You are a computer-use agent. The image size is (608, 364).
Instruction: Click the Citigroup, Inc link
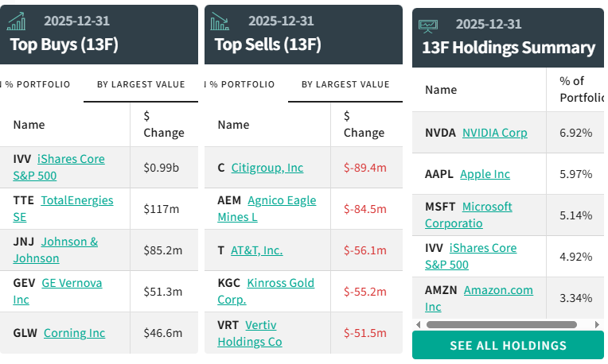[x=267, y=168]
